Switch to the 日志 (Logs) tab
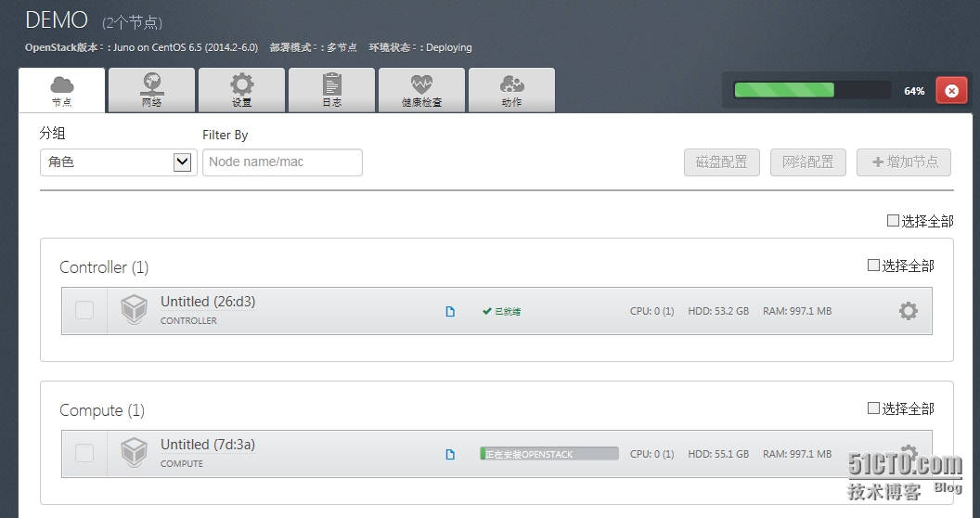The width and height of the screenshot is (980, 518). click(x=331, y=91)
